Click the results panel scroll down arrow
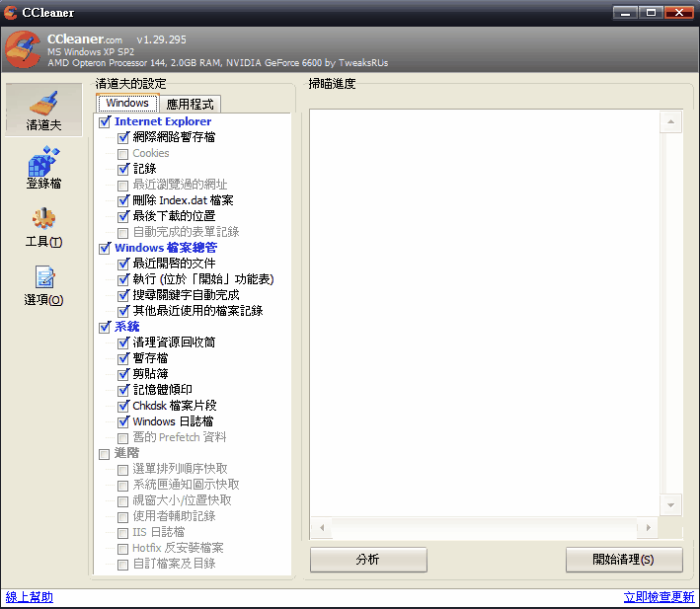Image resolution: width=700 pixels, height=609 pixels. click(x=670, y=505)
